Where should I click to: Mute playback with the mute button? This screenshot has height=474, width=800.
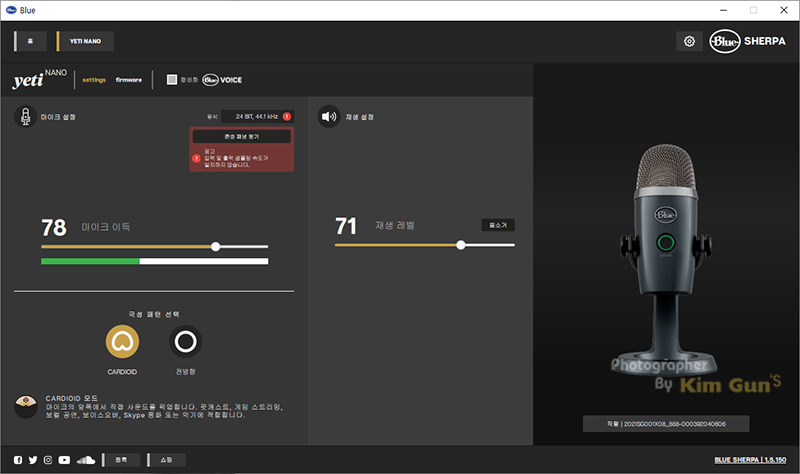click(x=498, y=225)
